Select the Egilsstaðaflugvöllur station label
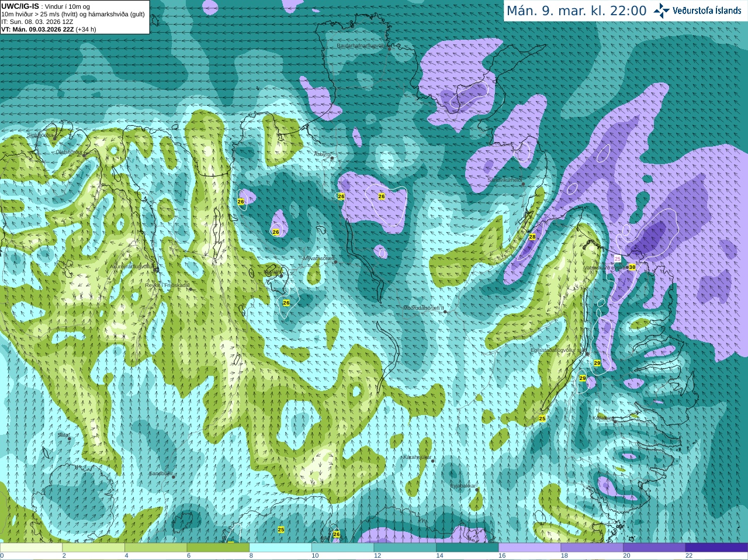748x560 pixels. tap(558, 350)
